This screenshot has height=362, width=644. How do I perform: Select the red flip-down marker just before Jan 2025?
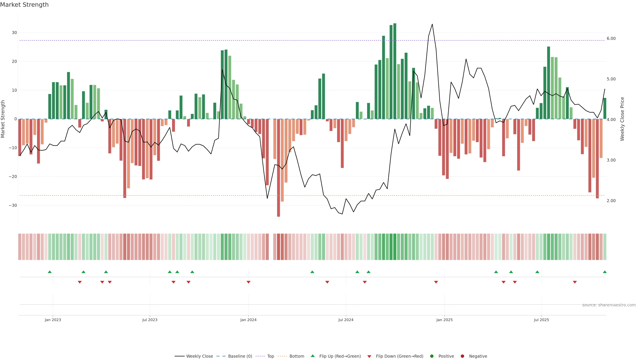[x=436, y=282]
